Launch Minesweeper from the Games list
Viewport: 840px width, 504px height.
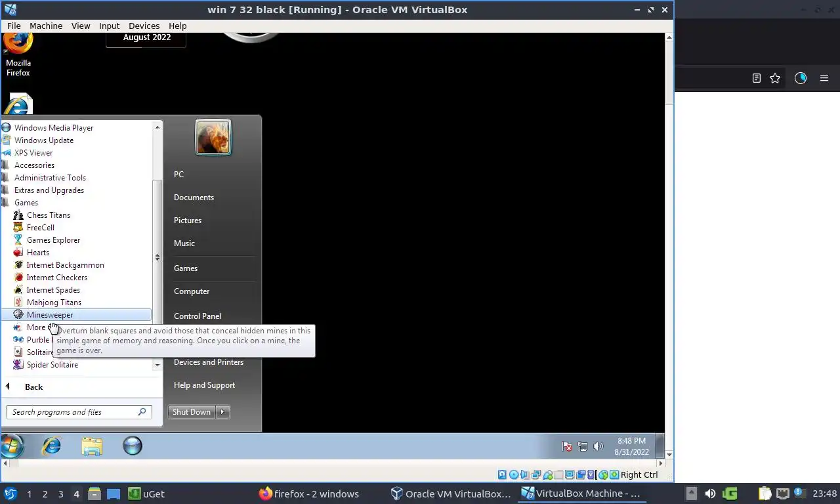click(x=76, y=315)
